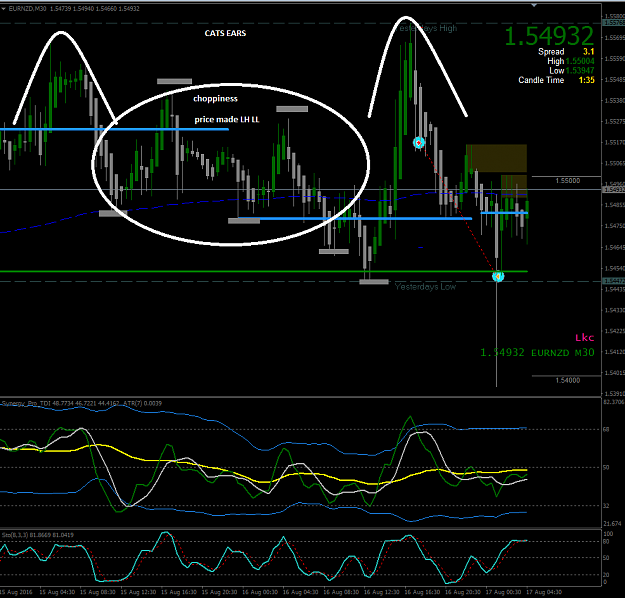Screen dimensions: 625x598
Task: Select the cyan stochastic main line
Action: point(263,558)
